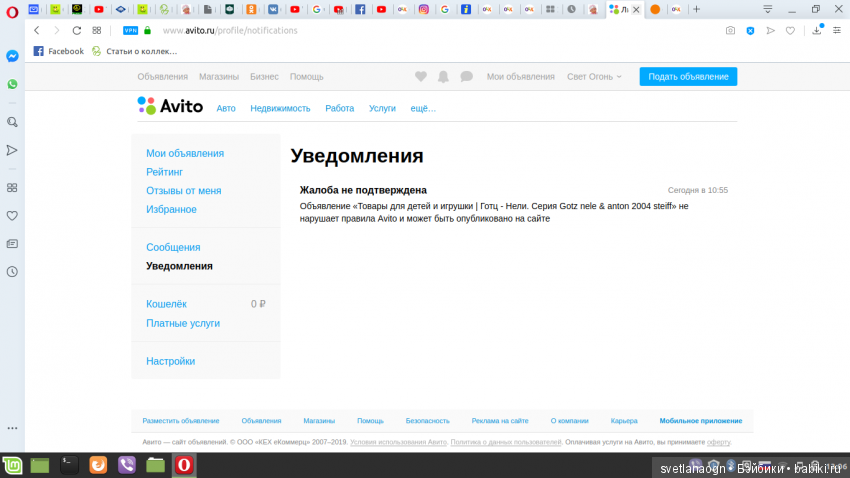This screenshot has width=850, height=478.
Task: Open Рейтинг in profile sidebar
Action: coord(164,172)
